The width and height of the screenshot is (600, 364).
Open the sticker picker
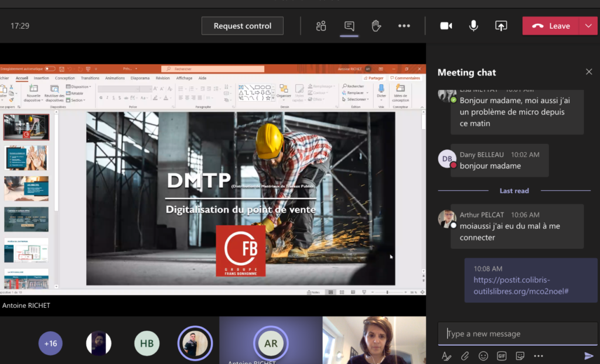point(520,356)
